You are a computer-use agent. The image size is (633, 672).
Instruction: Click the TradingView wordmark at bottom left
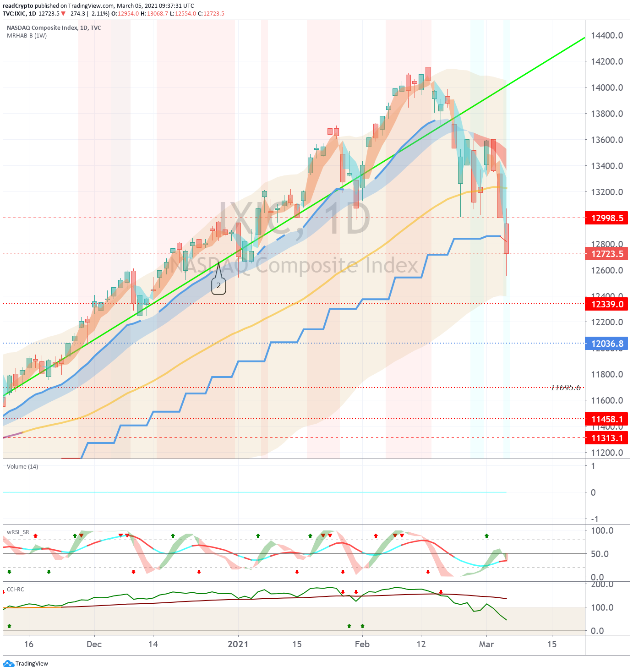[x=32, y=664]
